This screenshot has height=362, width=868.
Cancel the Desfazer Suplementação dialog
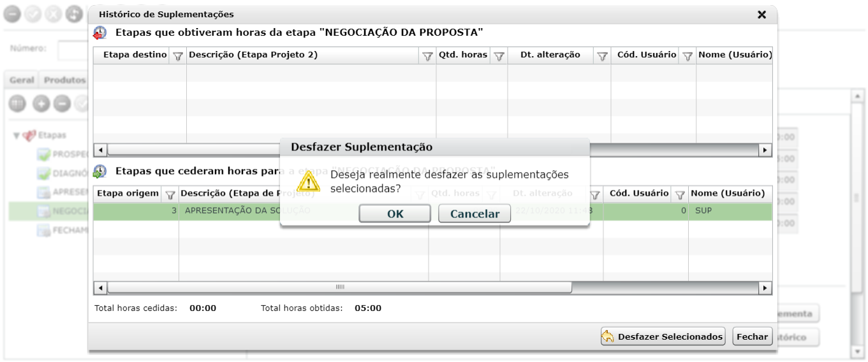pyautogui.click(x=474, y=214)
